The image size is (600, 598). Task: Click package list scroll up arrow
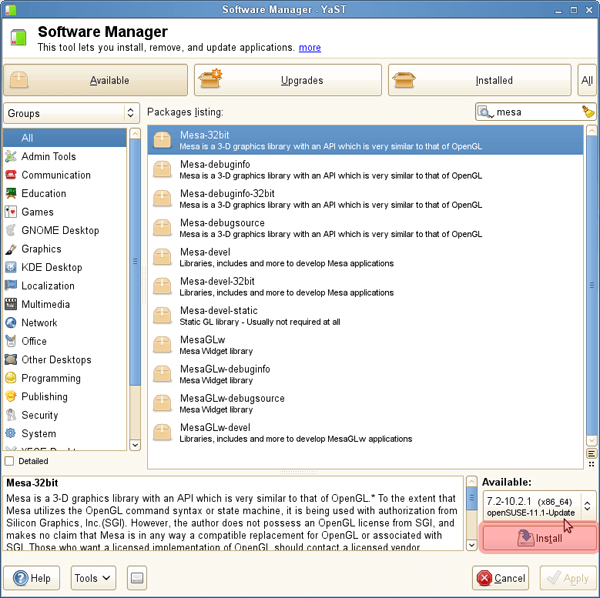point(591,131)
